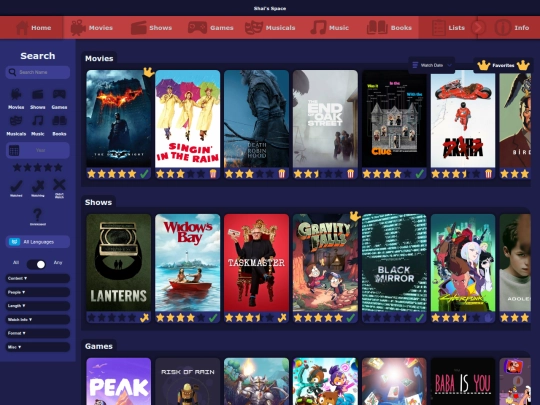Open Books in the red nav bar
Image resolution: width=540 pixels, height=405 pixels.
coord(389,28)
